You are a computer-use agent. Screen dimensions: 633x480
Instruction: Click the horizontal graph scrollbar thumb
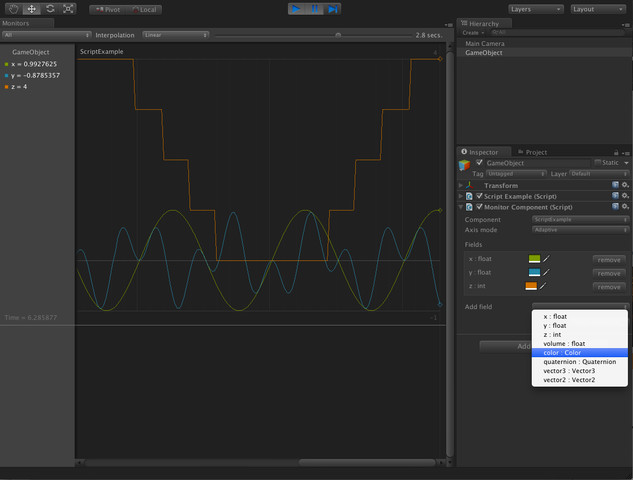pyautogui.click(x=367, y=463)
